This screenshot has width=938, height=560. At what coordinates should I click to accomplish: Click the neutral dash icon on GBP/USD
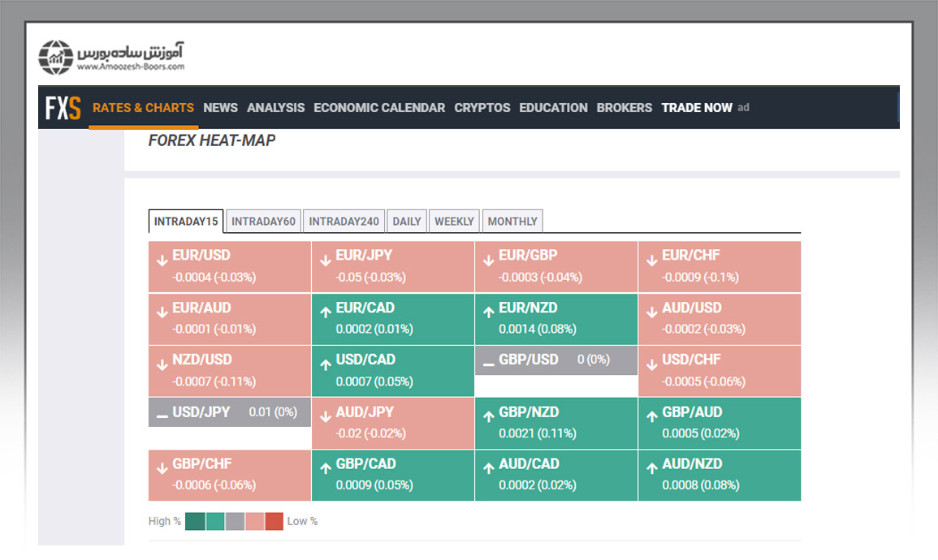[488, 364]
